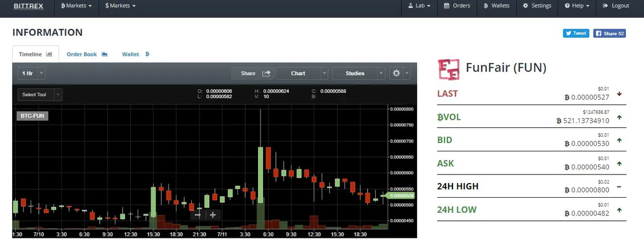
Task: Click the Tweet button
Action: click(x=576, y=33)
